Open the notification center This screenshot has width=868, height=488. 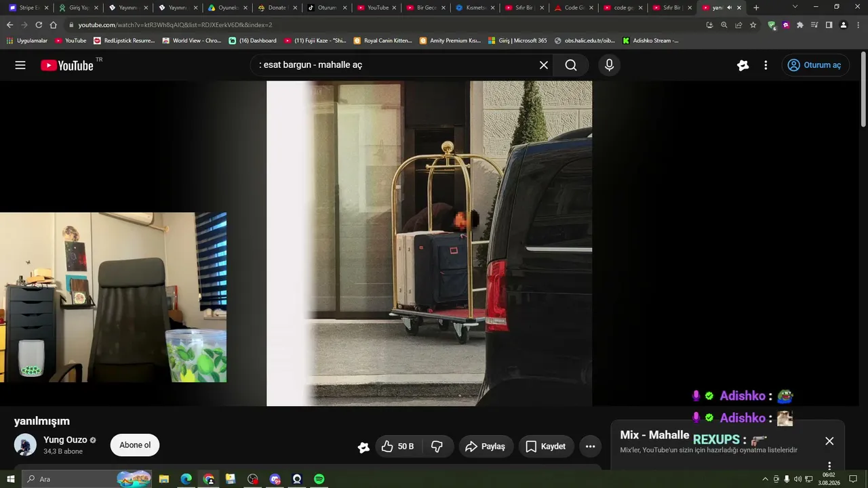854,479
